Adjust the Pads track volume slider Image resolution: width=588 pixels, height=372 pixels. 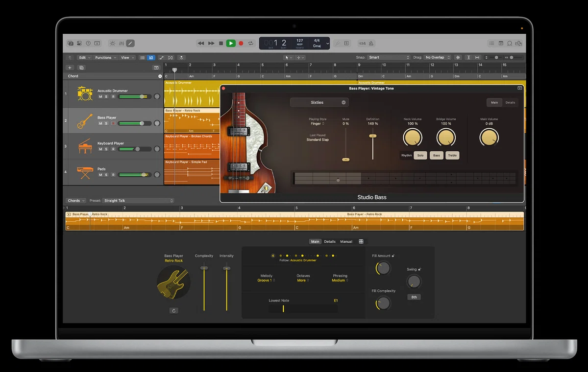coord(134,175)
